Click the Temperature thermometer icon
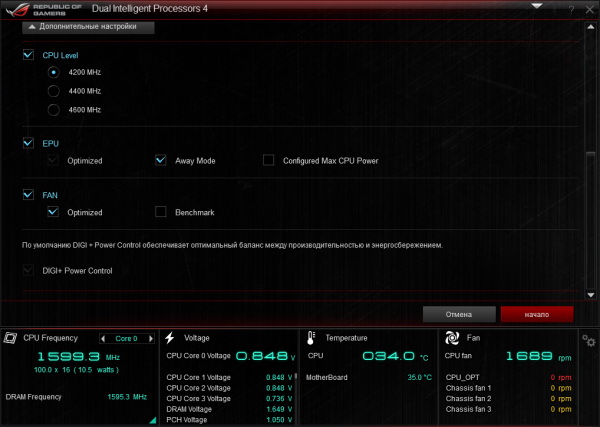Viewport: 600px width, 427px height. [311, 338]
